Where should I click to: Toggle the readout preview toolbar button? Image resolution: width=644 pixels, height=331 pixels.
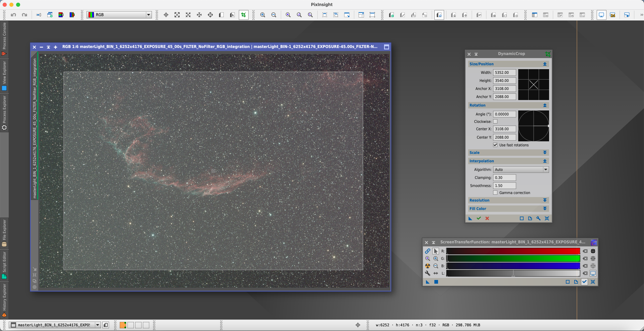click(x=439, y=15)
